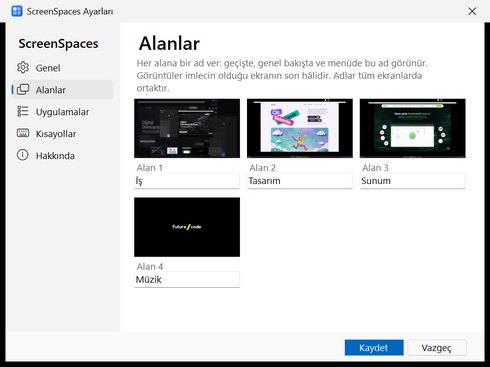
Task: Select the Alan 4 Future code thumbnail
Action: click(x=187, y=227)
